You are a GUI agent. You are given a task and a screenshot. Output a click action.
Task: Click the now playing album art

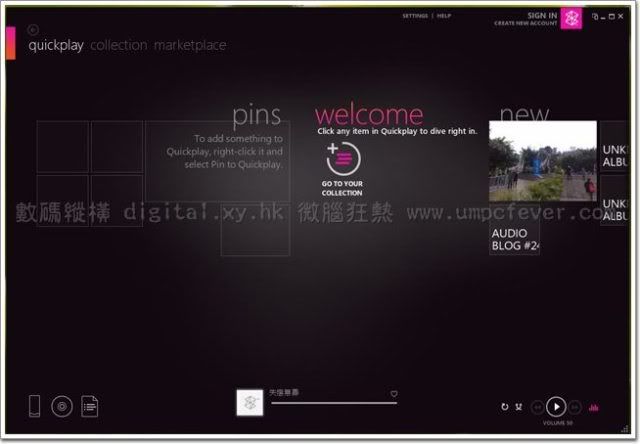(249, 402)
